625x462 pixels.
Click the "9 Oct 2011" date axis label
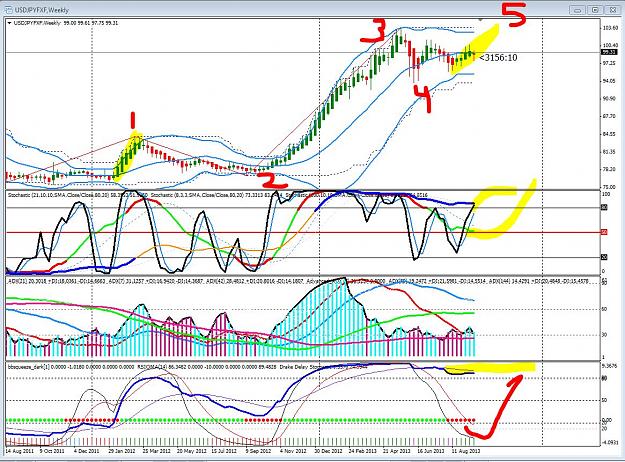[x=52, y=451]
